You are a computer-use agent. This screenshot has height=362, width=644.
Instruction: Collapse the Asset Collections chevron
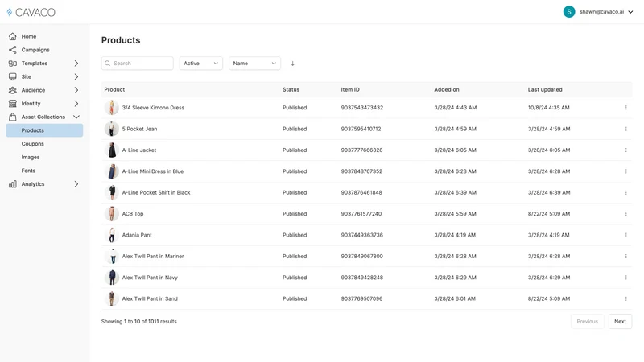[x=76, y=117]
